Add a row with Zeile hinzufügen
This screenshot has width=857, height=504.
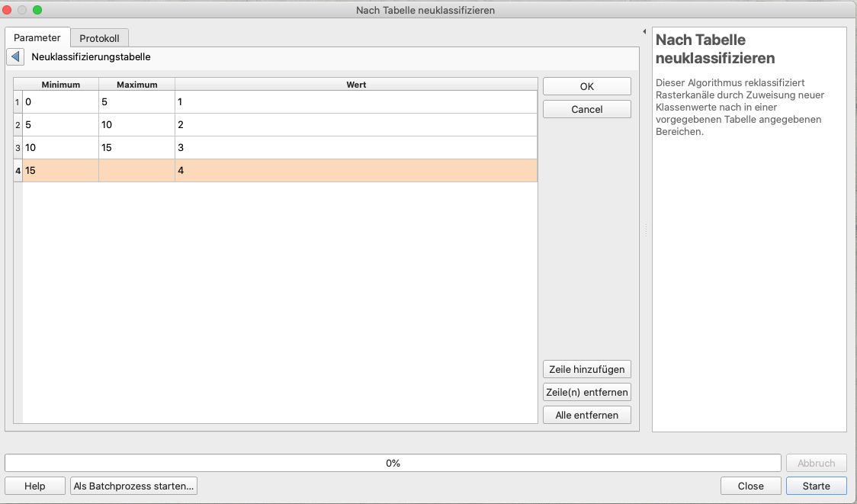tap(586, 370)
